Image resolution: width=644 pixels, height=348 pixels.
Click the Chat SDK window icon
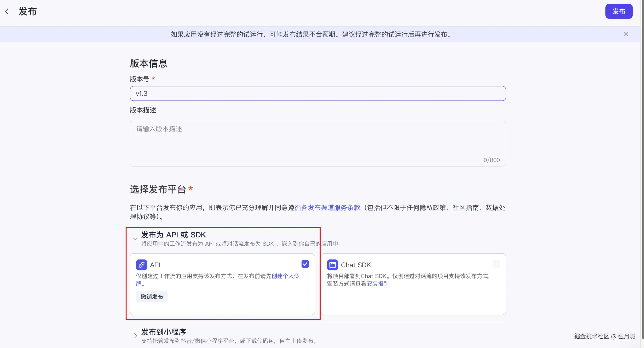tap(332, 265)
